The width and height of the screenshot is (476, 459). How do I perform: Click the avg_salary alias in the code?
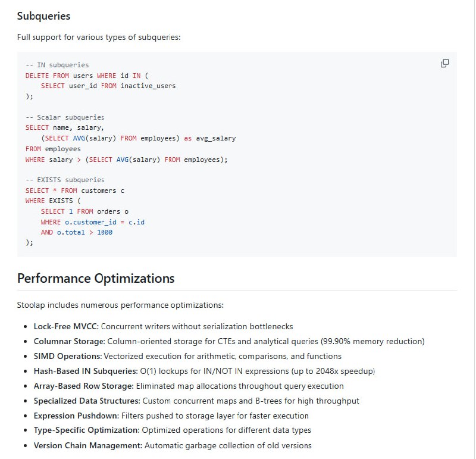click(x=216, y=138)
